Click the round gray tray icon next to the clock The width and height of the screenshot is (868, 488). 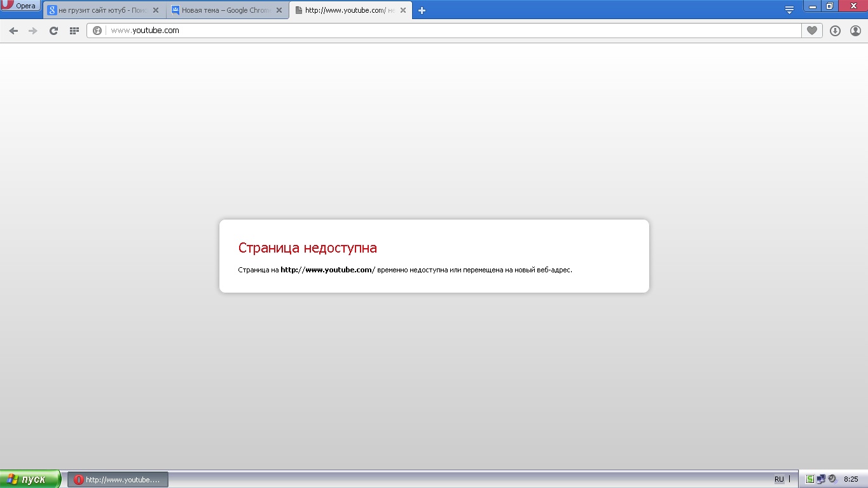(832, 479)
